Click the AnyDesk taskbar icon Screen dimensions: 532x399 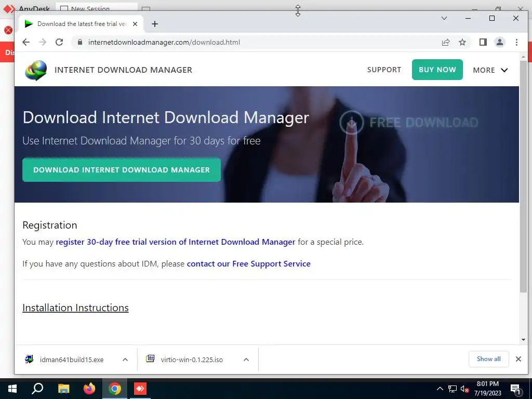click(140, 389)
